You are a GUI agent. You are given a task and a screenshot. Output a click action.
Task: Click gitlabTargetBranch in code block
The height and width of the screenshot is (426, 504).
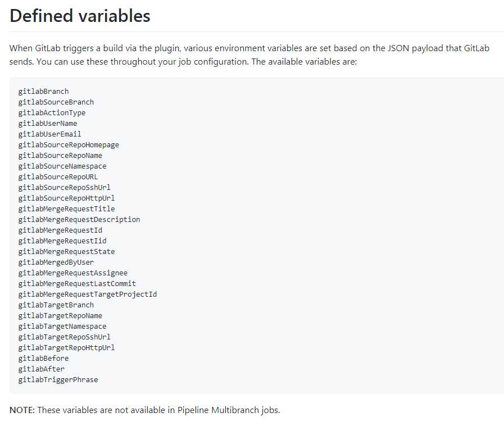coord(56,305)
